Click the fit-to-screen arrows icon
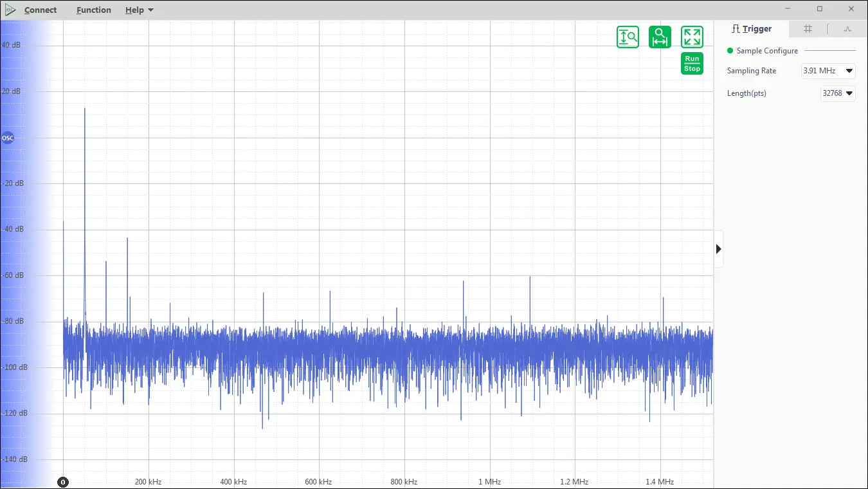The width and height of the screenshot is (868, 489). 692,37
